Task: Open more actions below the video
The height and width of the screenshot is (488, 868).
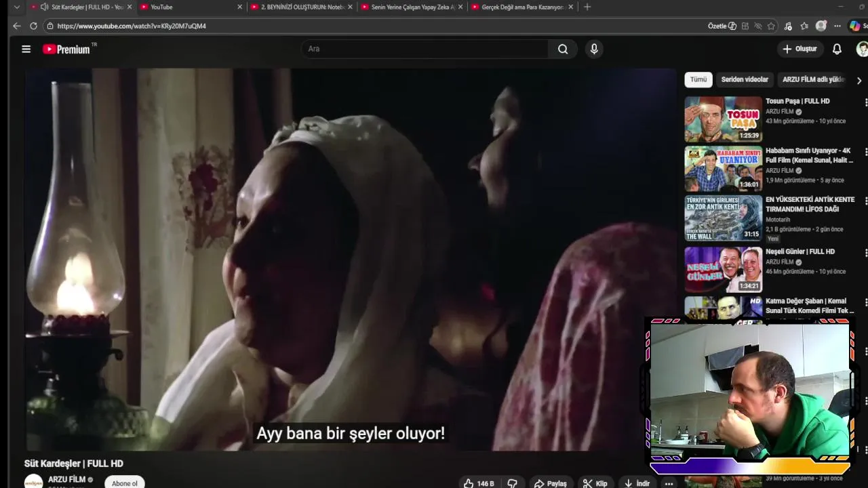Action: coord(669,483)
